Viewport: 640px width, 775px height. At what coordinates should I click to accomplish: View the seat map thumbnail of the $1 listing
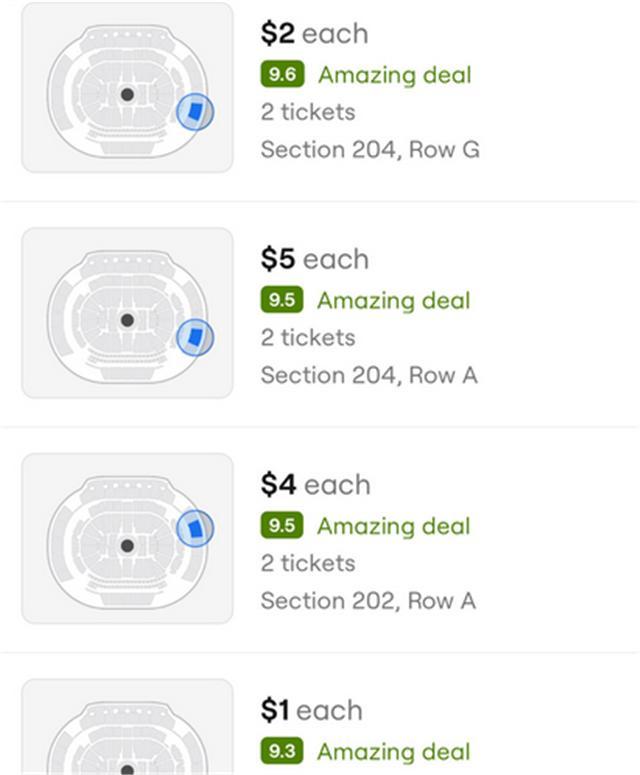127,730
